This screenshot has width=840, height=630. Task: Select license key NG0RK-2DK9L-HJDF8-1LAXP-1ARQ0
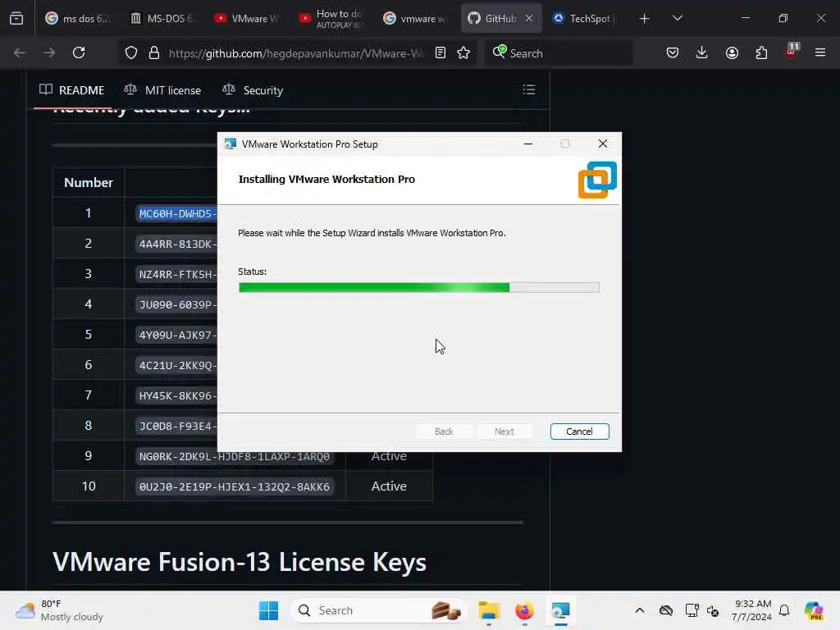click(235, 456)
